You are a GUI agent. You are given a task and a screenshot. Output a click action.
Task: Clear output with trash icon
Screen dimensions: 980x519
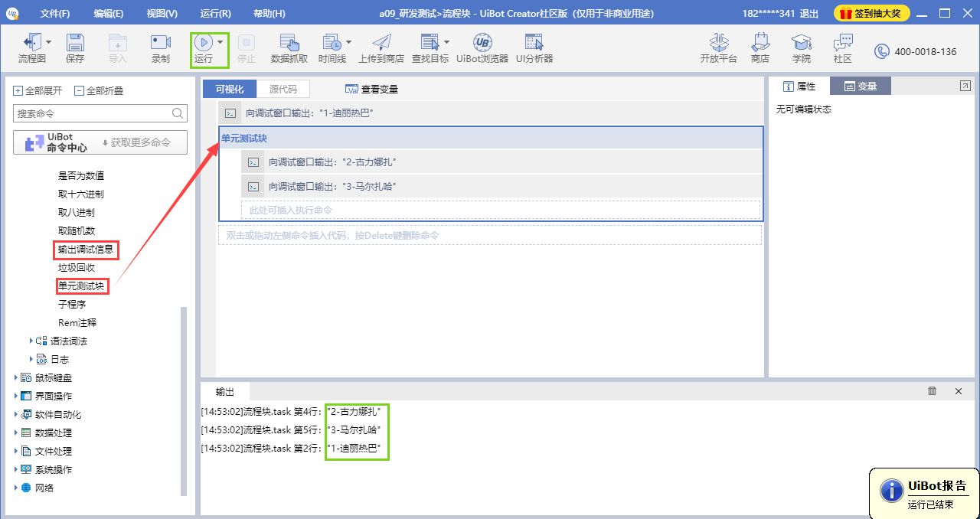[932, 391]
